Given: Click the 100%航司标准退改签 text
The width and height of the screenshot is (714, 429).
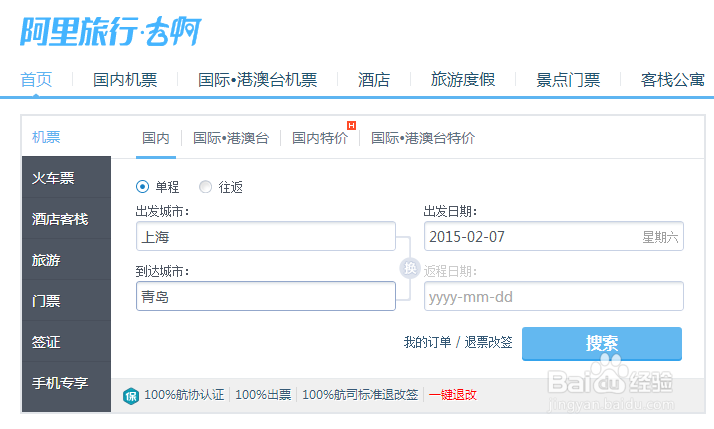Looking at the screenshot, I should click(360, 395).
